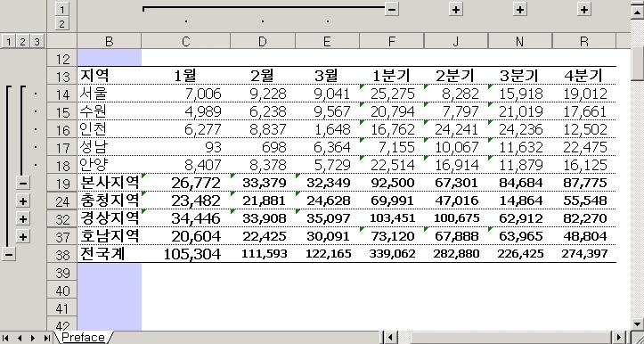
Task: Select column B header
Action: click(110, 41)
